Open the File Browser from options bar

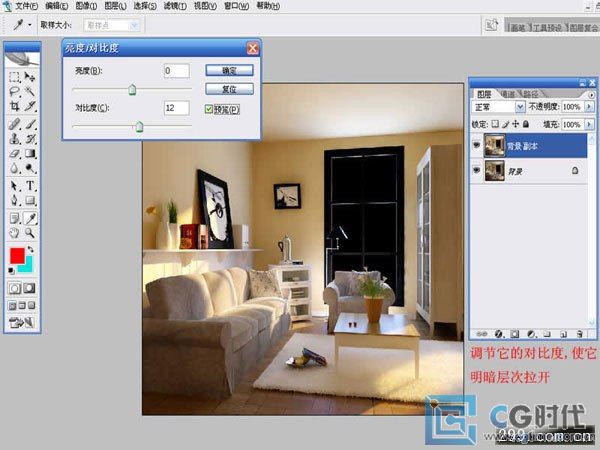coord(491,25)
